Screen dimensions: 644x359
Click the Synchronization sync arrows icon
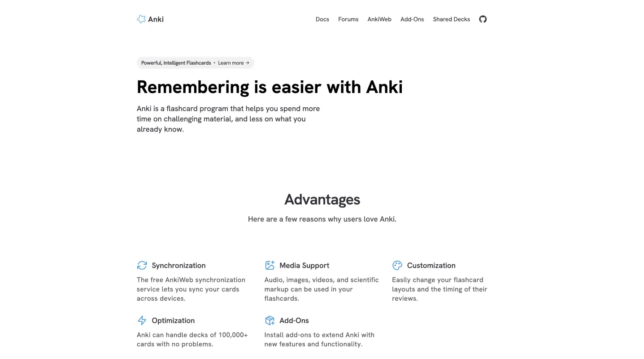(x=142, y=265)
